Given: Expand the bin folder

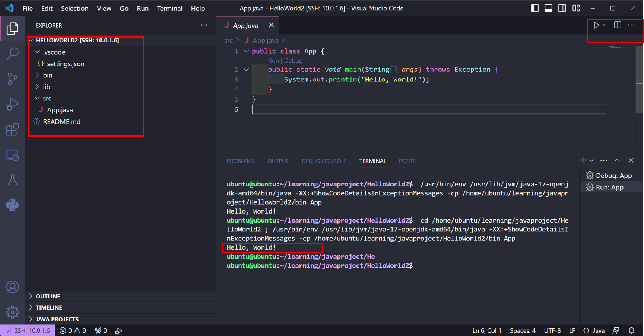Looking at the screenshot, I should pyautogui.click(x=37, y=75).
